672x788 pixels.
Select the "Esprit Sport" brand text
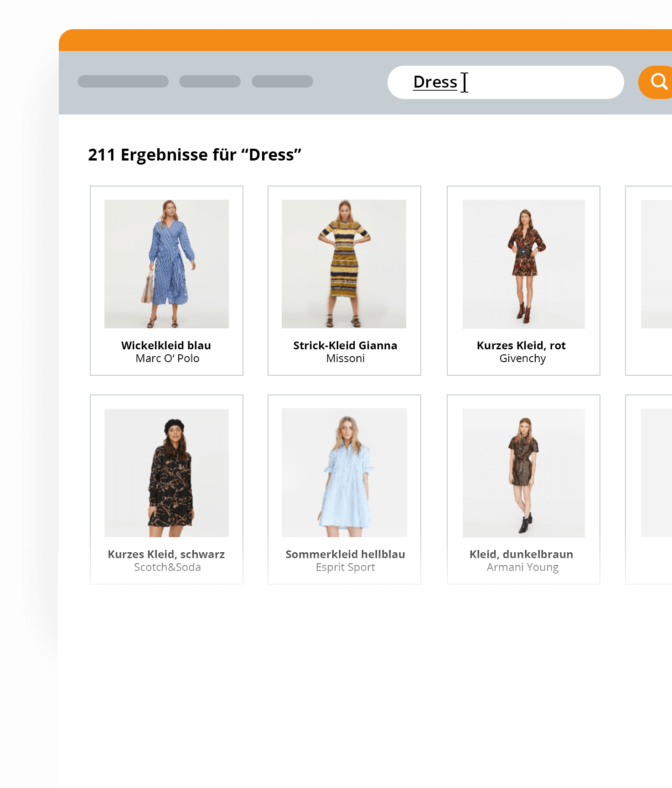[x=345, y=567]
